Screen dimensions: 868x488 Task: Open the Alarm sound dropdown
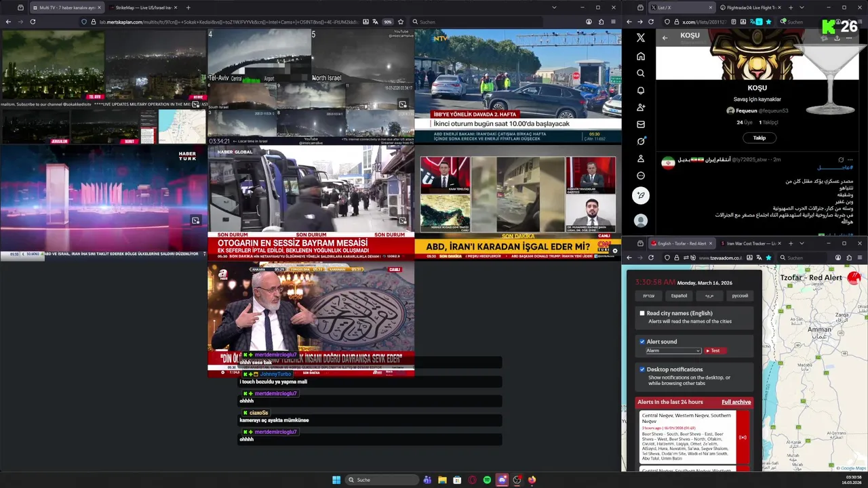[x=673, y=350]
